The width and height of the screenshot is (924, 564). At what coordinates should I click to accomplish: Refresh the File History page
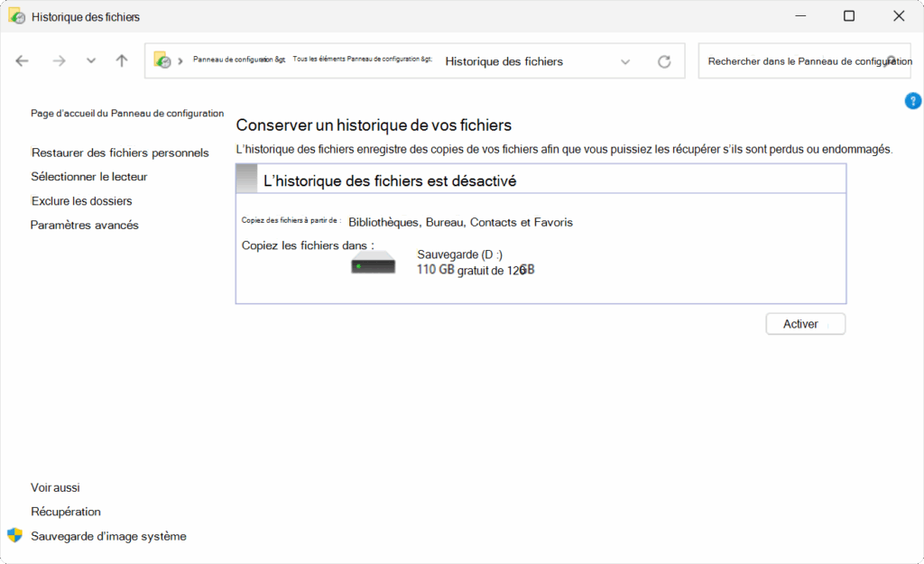click(664, 61)
